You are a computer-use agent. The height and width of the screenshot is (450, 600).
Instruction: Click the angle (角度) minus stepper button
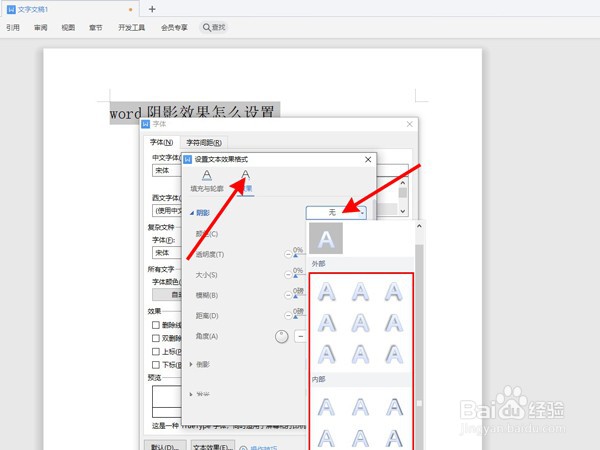pos(300,337)
